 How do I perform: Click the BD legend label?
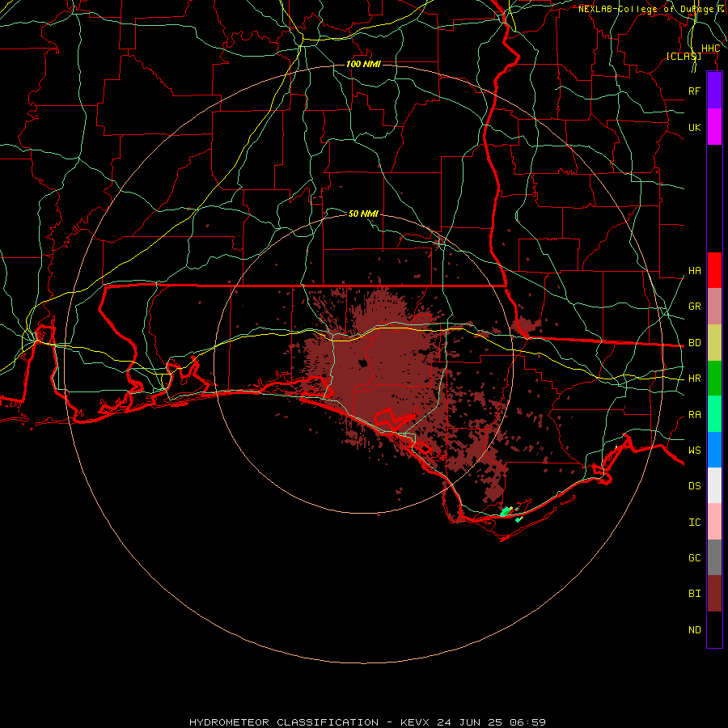[x=694, y=343]
